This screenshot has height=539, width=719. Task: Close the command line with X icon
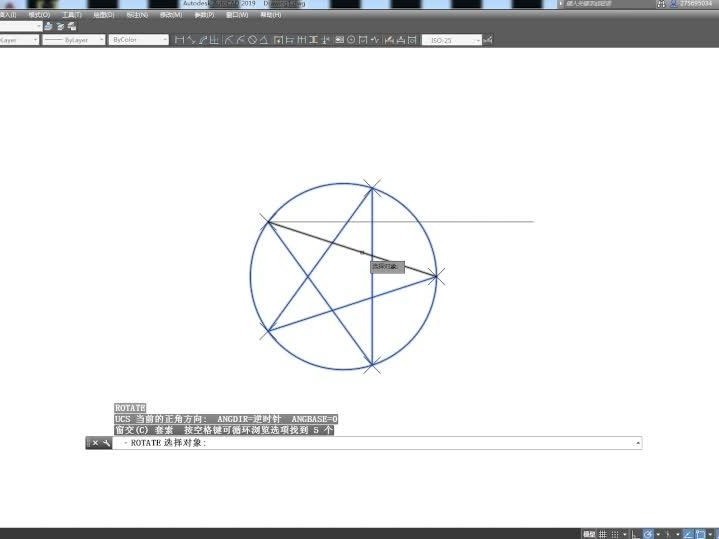click(x=95, y=442)
